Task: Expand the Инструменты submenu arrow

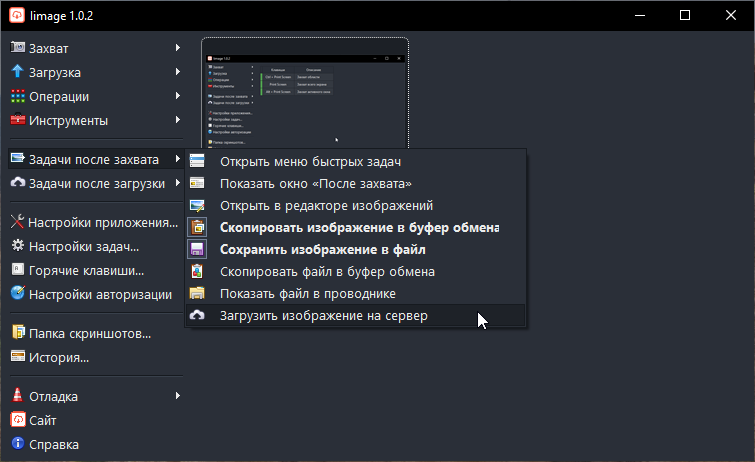Action: [x=178, y=119]
